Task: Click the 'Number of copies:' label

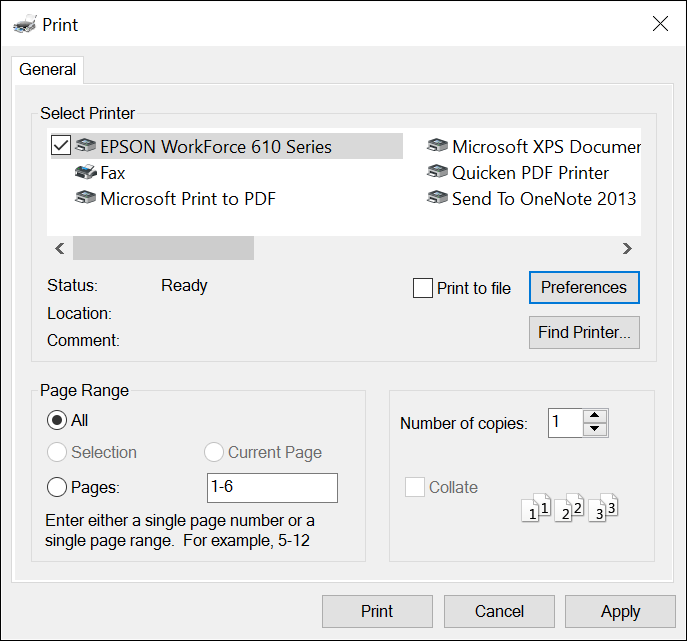Action: tap(464, 423)
